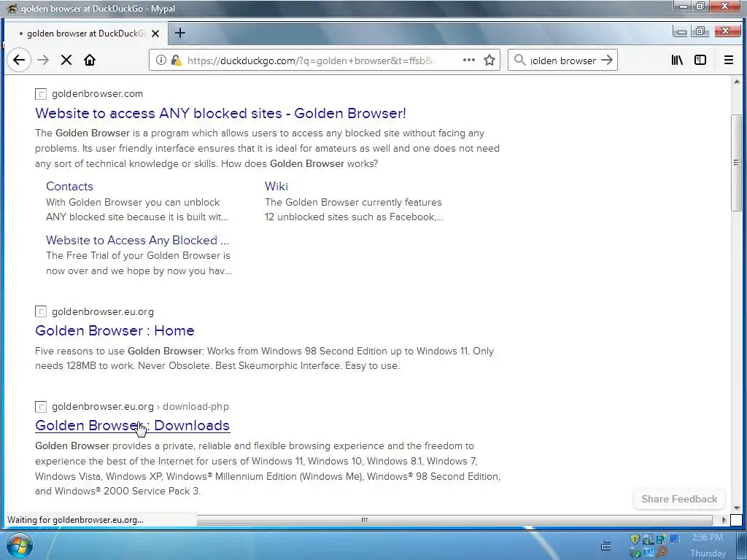Image resolution: width=747 pixels, height=560 pixels.
Task: Click favicon next to goldenbrowser.com
Action: 41,94
